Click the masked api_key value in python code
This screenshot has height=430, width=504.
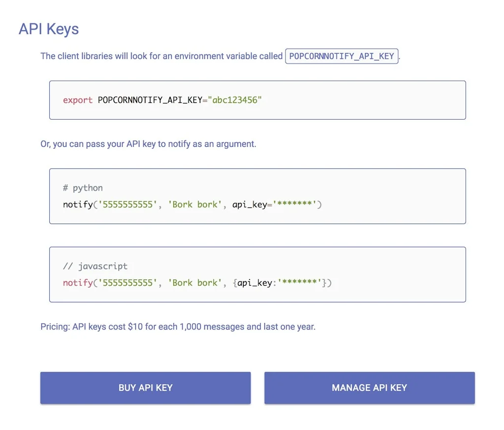coord(295,204)
